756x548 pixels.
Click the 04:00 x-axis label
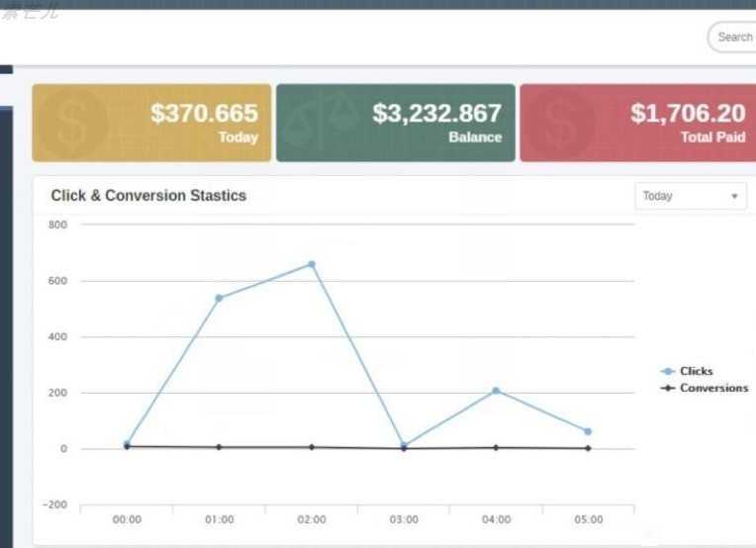coord(496,519)
